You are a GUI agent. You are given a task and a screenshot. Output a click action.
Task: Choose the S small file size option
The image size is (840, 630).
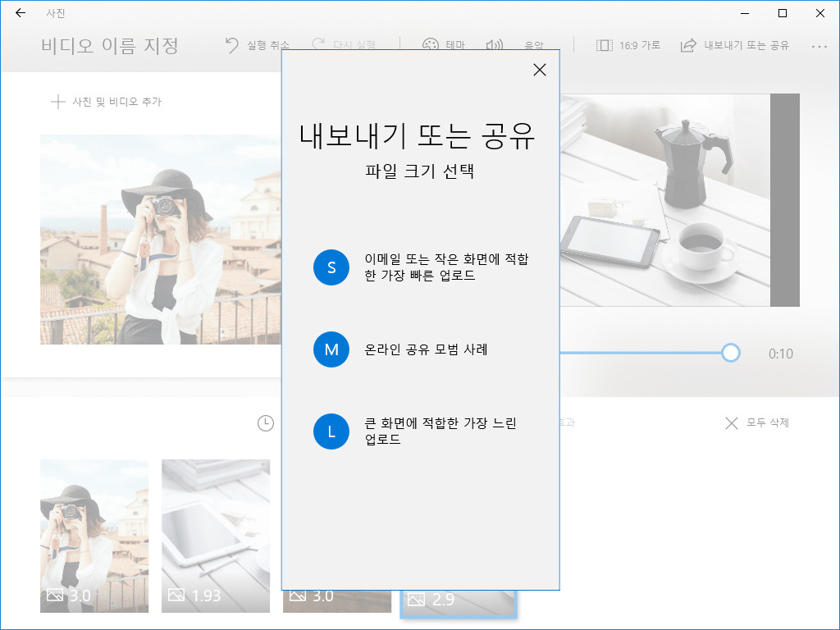331,267
